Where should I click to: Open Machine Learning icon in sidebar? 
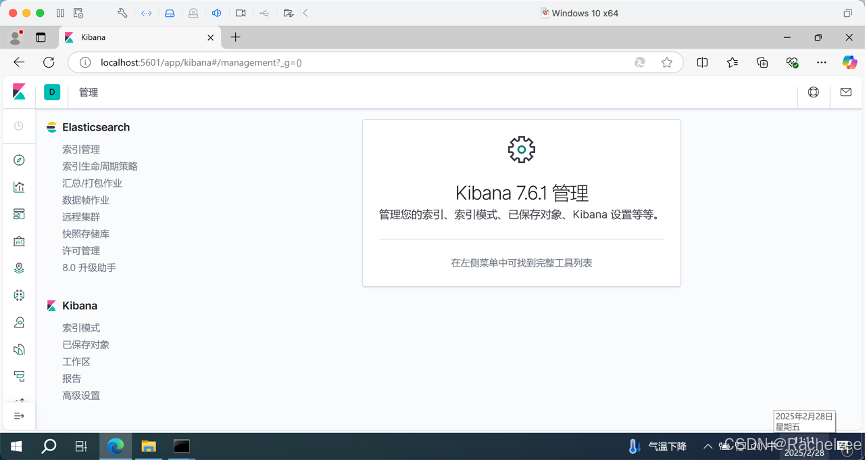click(19, 295)
